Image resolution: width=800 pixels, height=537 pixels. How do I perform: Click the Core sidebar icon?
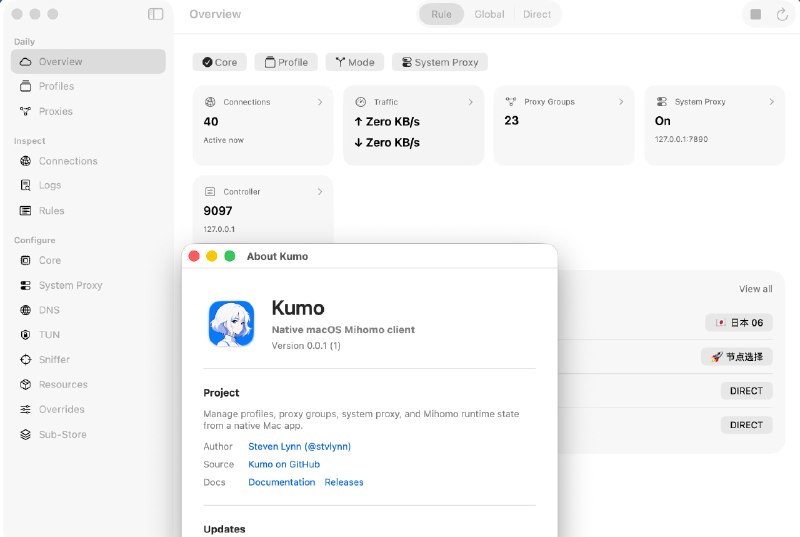[x=26, y=260]
